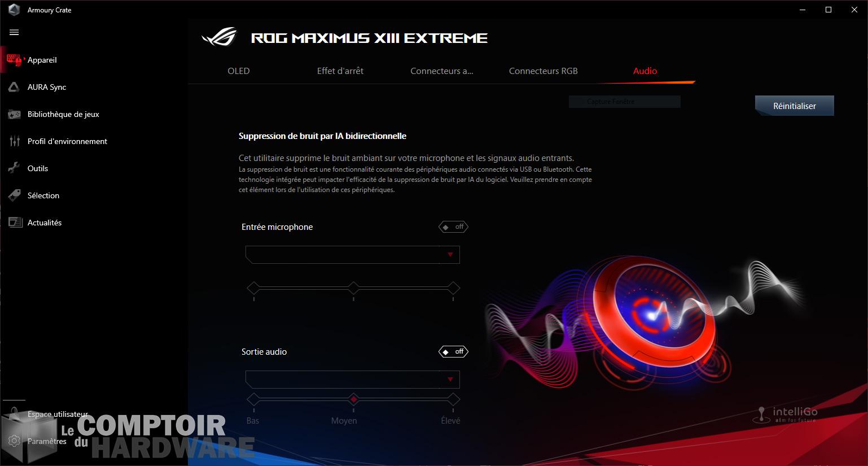Click the Sélection tag icon

tap(14, 195)
